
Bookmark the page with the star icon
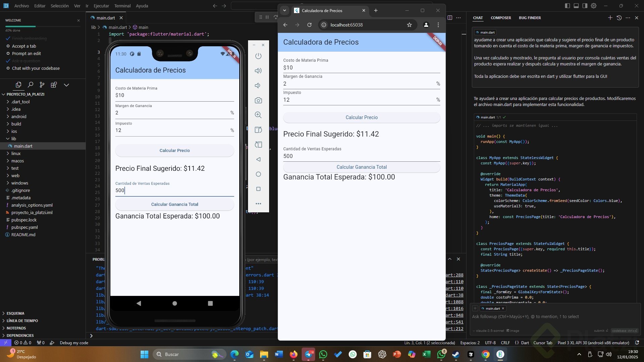click(x=409, y=25)
